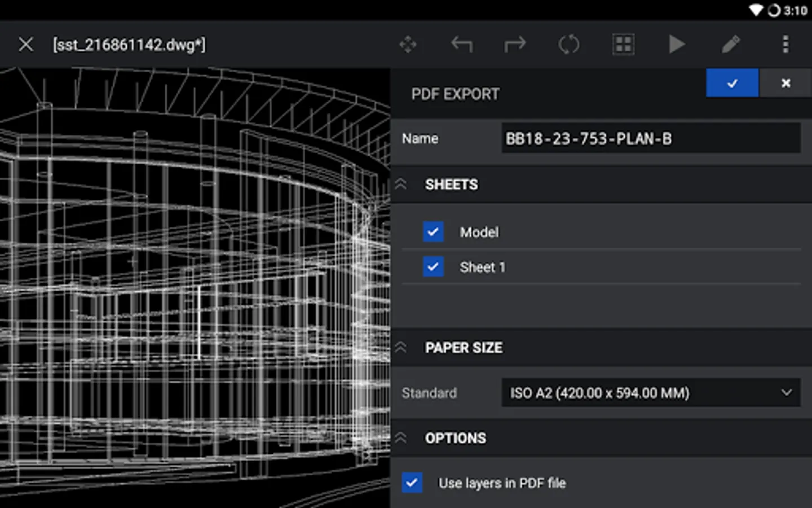
Task: Click the rotate/regenerate view icon
Action: click(568, 45)
